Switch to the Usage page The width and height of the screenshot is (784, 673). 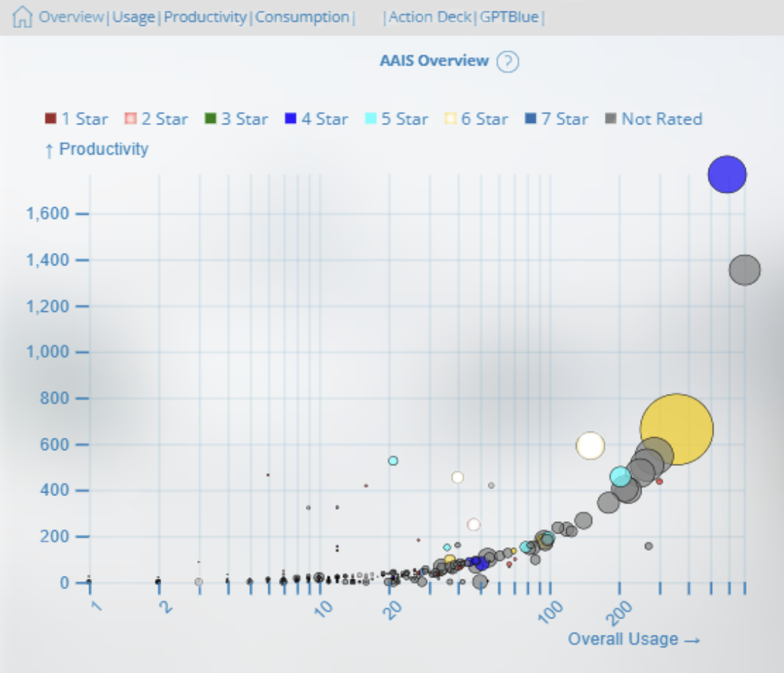tap(134, 17)
